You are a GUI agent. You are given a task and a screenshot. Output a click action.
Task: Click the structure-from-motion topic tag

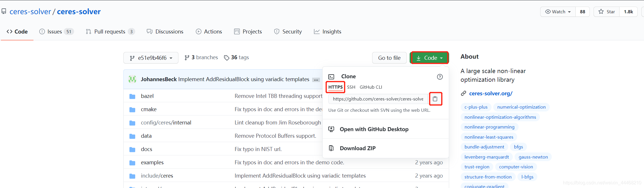(x=488, y=177)
